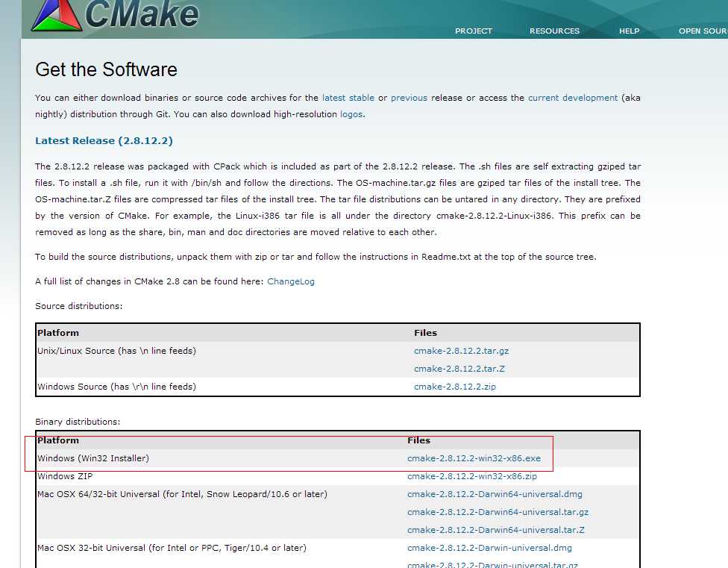The height and width of the screenshot is (568, 728).
Task: Download cmake-2.8.12.2.zip Windows source
Action: tap(454, 387)
